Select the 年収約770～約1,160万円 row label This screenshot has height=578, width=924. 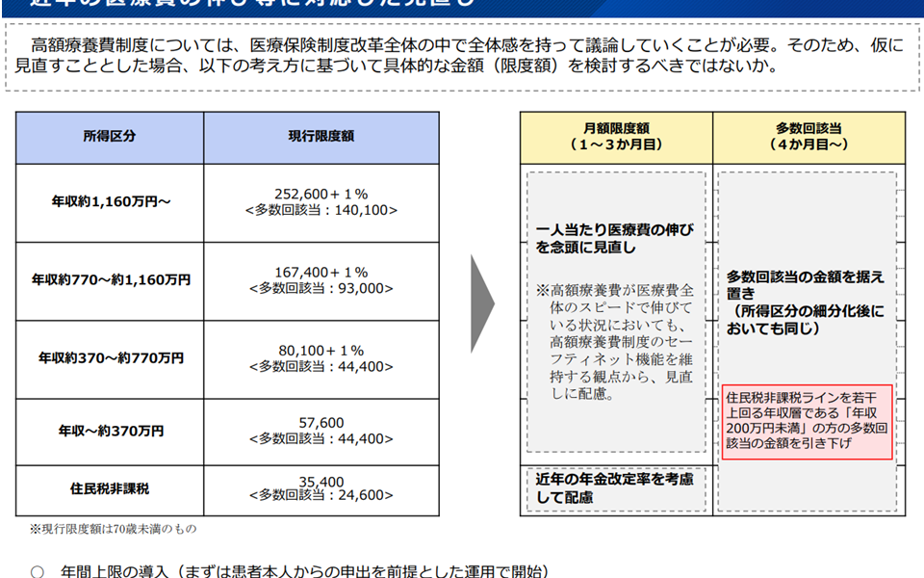(110, 280)
